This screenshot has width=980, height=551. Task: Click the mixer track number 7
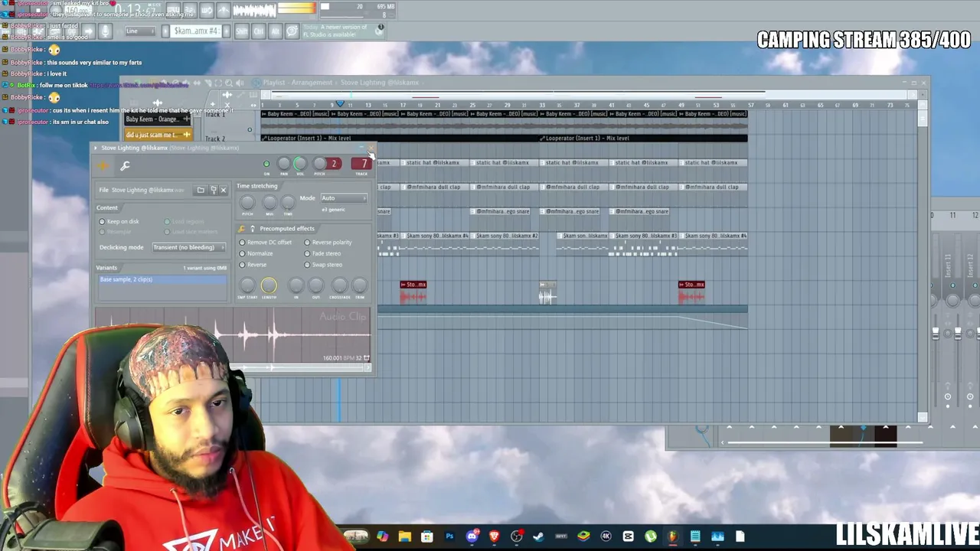click(x=363, y=164)
